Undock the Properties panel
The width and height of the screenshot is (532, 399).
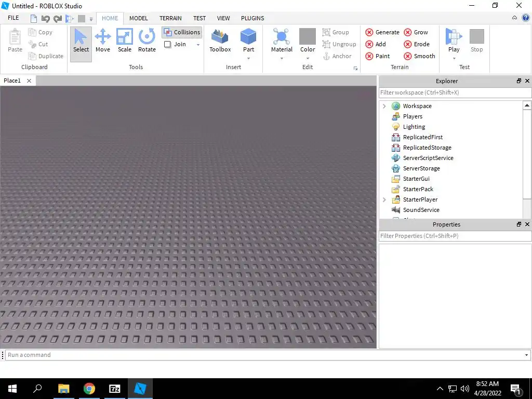pos(519,224)
